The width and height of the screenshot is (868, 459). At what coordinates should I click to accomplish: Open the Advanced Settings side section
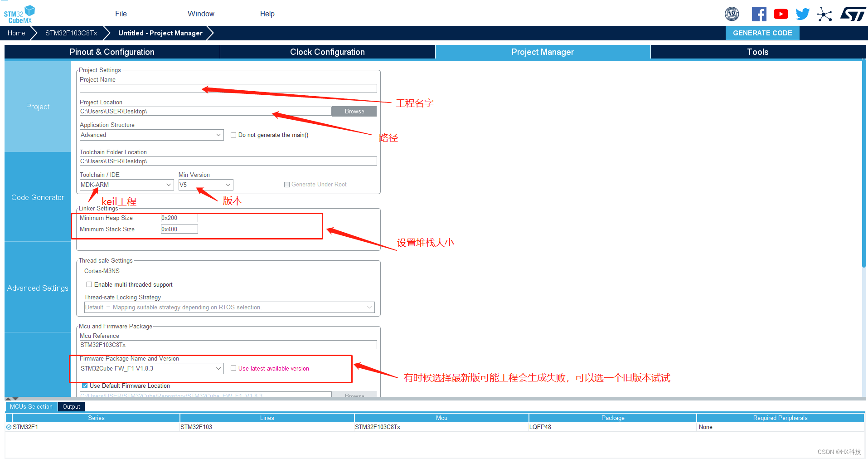[38, 288]
